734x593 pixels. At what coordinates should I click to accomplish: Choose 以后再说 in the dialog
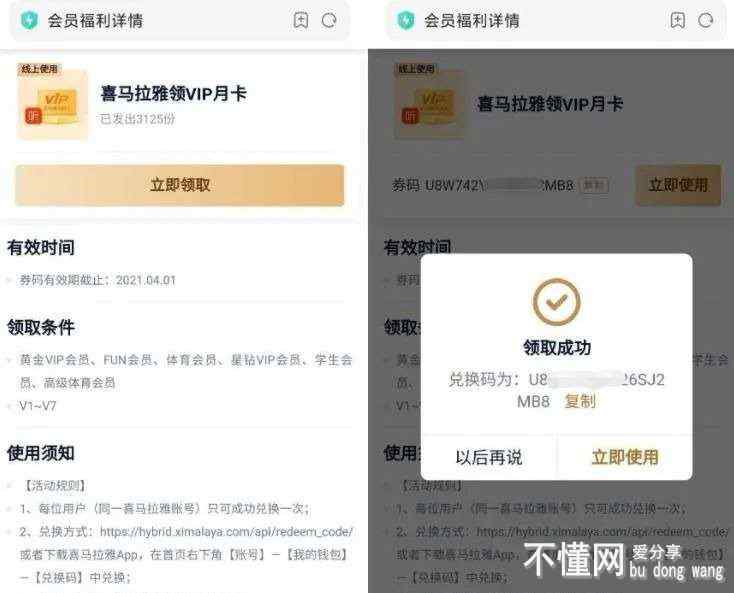pyautogui.click(x=489, y=457)
